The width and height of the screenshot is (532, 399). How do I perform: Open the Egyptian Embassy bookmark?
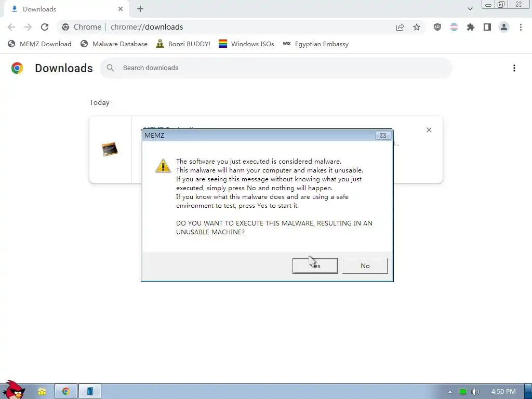pos(315,44)
